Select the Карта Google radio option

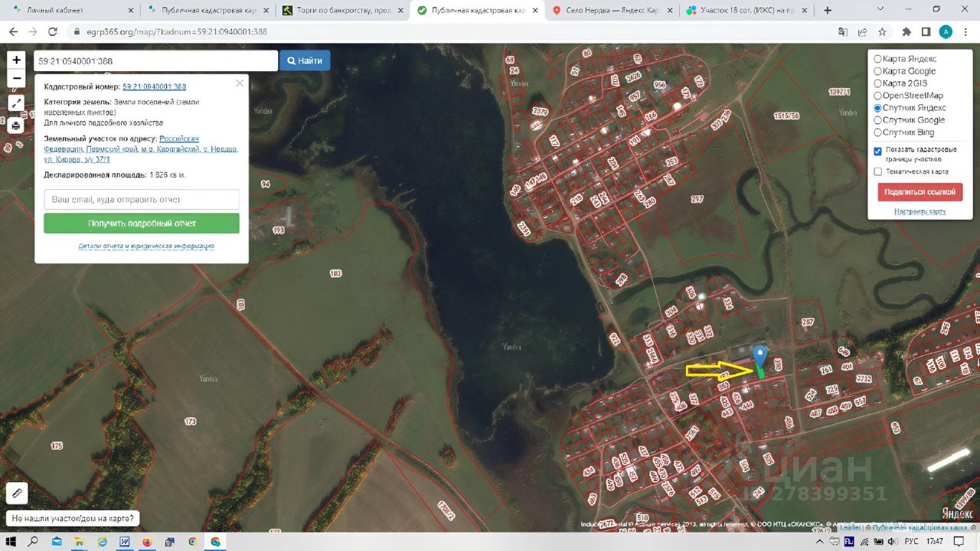click(x=878, y=71)
